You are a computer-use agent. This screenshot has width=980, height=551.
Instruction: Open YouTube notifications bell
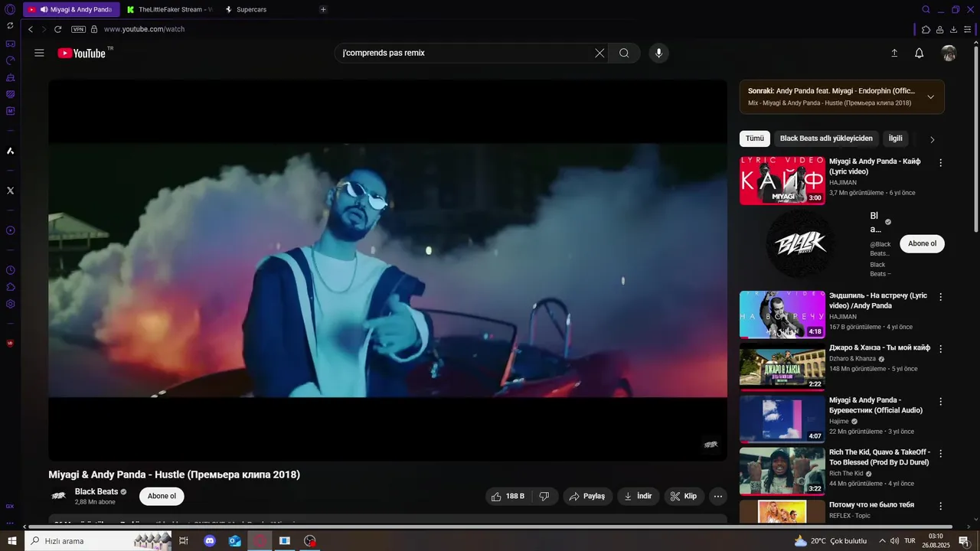click(x=920, y=53)
